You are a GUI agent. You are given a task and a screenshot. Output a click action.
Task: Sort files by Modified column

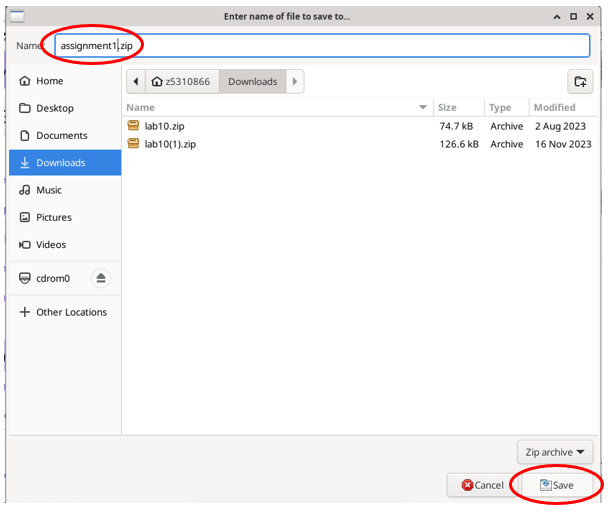click(563, 107)
